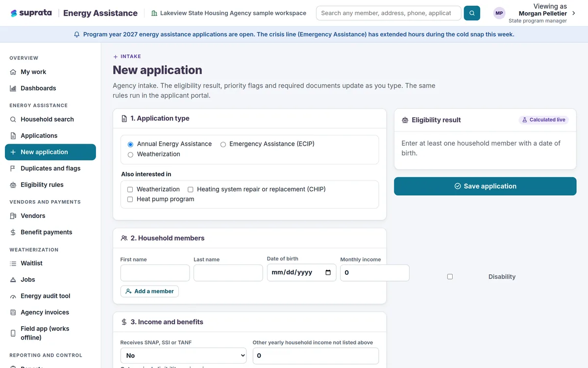
Task: Click the Dashboards chart icon
Action: click(x=13, y=88)
